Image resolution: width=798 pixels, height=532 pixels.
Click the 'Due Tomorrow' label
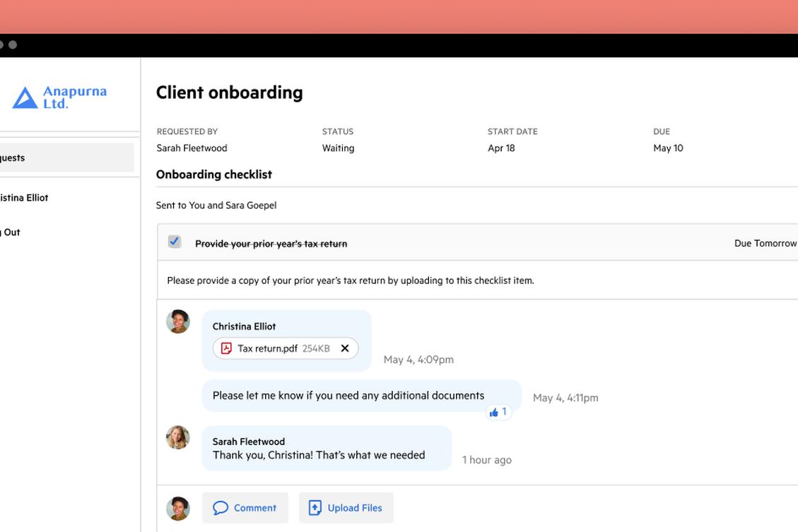[x=765, y=243]
